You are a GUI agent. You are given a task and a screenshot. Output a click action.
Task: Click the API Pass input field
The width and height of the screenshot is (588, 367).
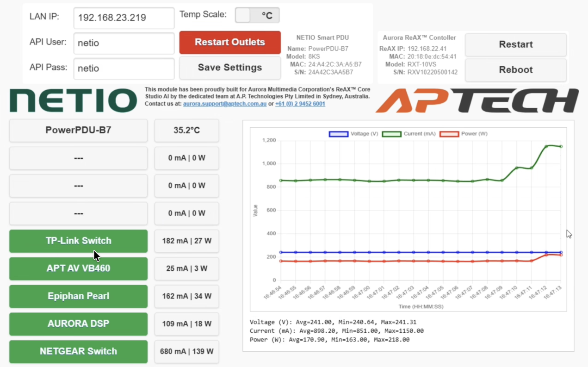point(124,68)
